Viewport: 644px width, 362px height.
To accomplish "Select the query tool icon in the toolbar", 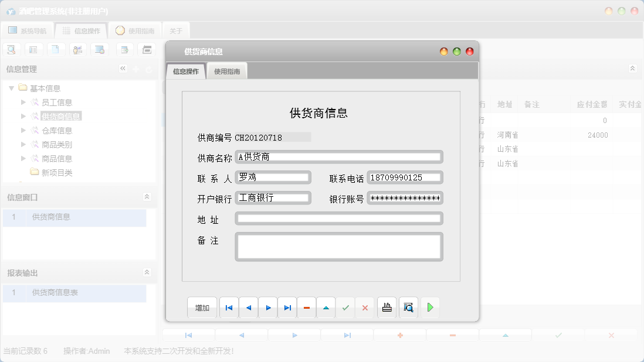I will click(11, 49).
